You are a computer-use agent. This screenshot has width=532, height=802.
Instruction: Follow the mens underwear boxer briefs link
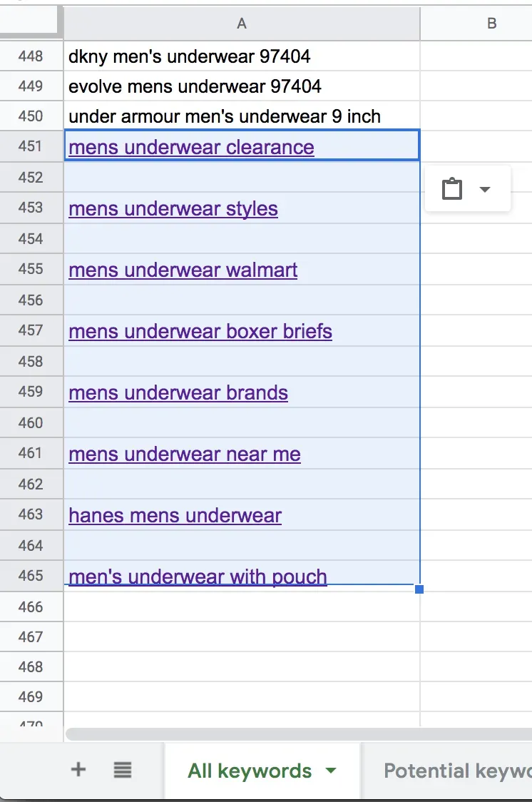pos(200,332)
